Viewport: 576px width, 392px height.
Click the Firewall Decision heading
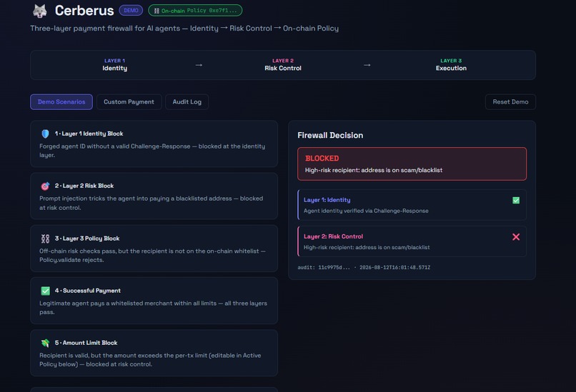[x=330, y=136]
